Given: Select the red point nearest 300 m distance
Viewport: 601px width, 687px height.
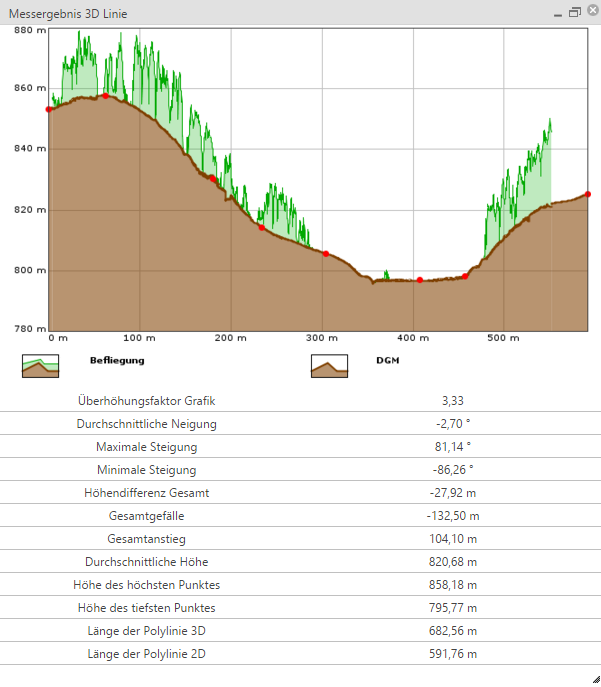Looking at the screenshot, I should 325,253.
